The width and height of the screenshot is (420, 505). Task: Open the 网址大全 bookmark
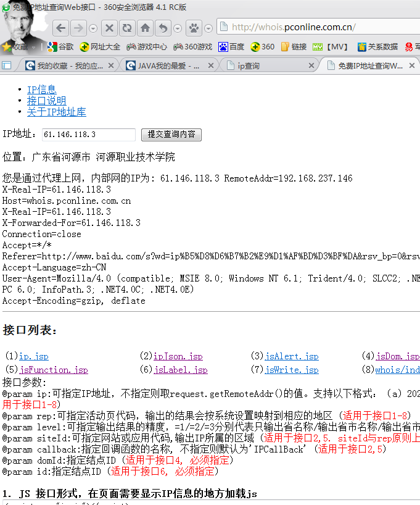(100, 47)
